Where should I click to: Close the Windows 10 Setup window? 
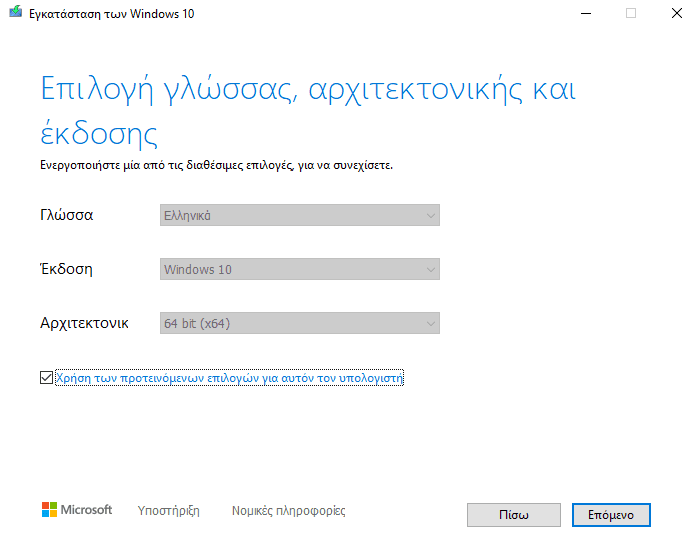point(677,13)
